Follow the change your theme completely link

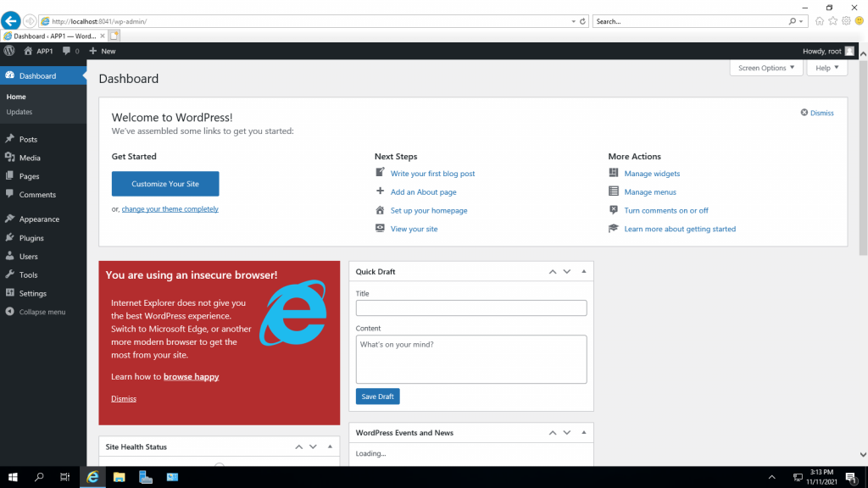tap(170, 209)
